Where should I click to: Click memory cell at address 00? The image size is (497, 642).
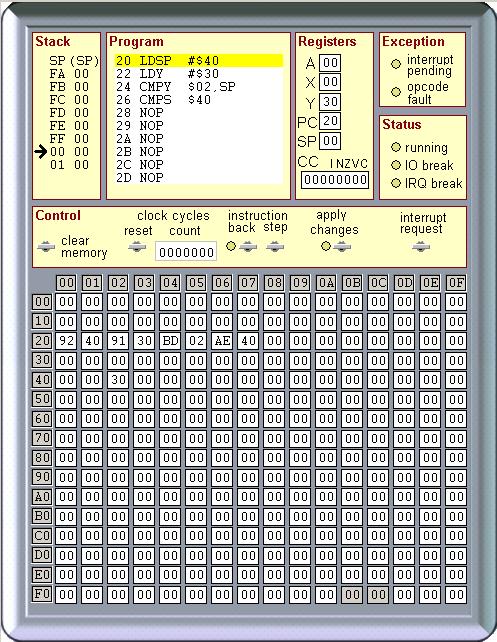coord(66,302)
